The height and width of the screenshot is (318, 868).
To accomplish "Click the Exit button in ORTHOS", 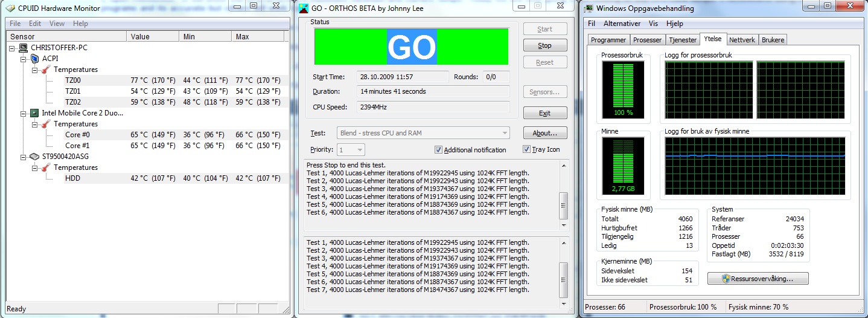I will pyautogui.click(x=544, y=113).
